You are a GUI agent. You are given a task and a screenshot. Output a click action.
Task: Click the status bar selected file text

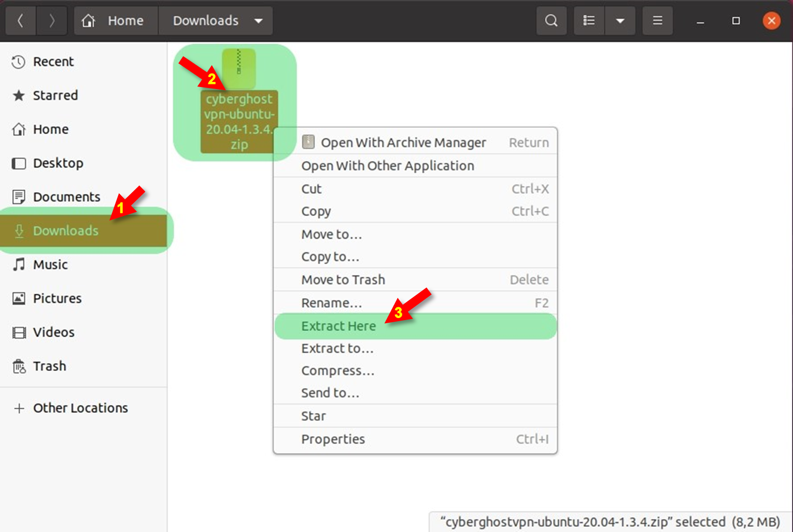(610, 522)
